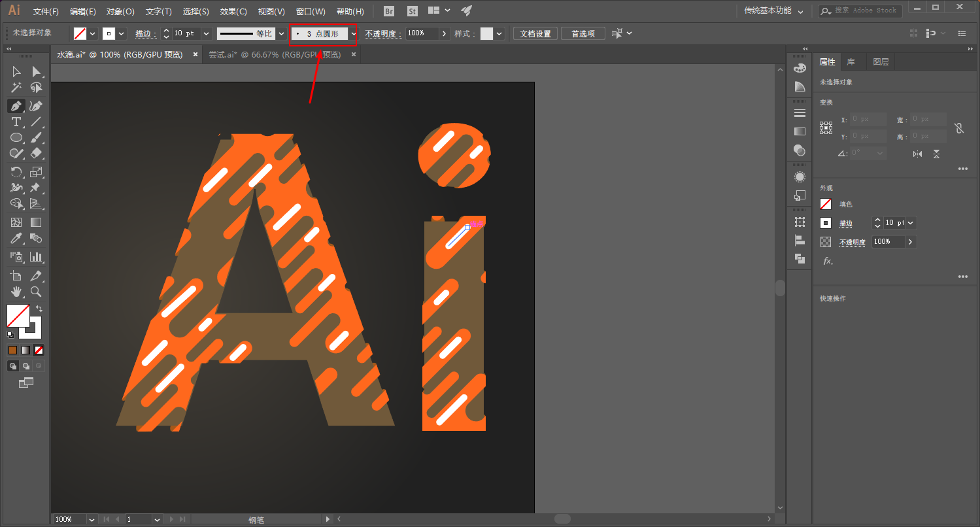Viewport: 980px width, 527px height.
Task: Activate the Paintbrush tool
Action: (36, 137)
